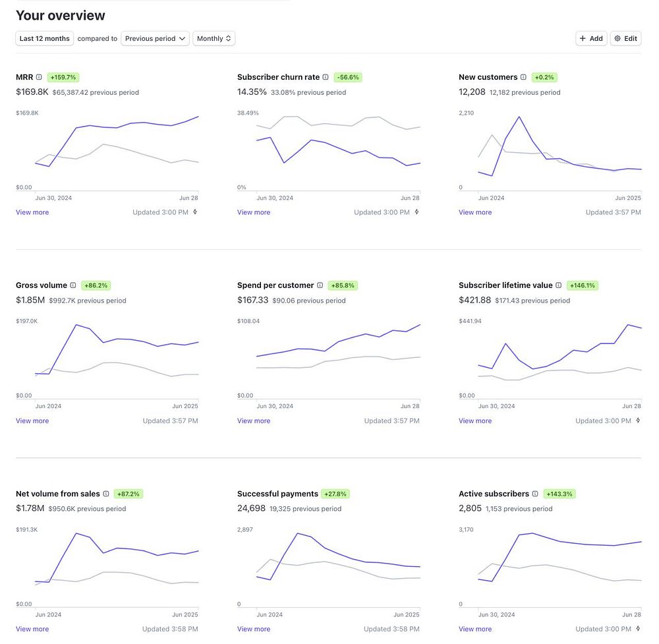Open the Monthly interval dropdown
Image resolution: width=659 pixels, height=644 pixels.
[214, 38]
